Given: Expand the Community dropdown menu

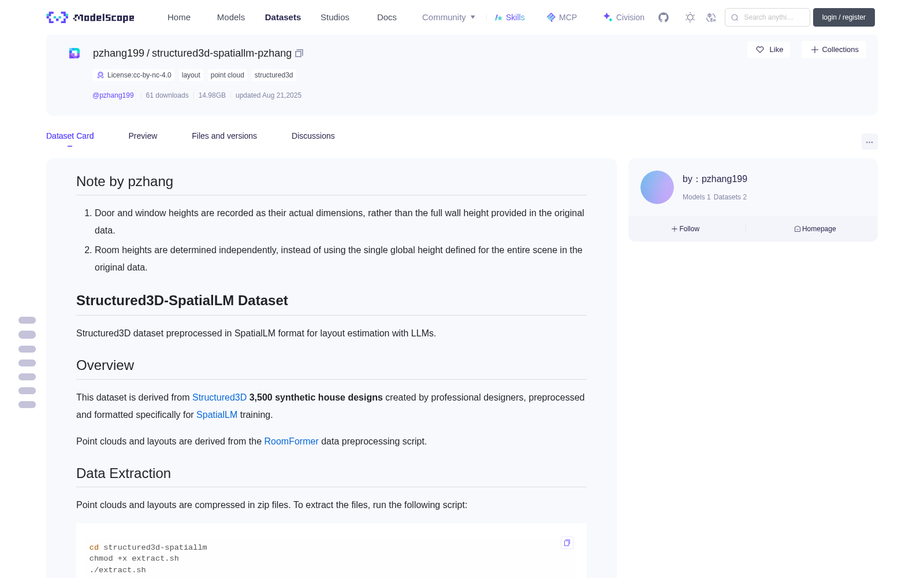Looking at the screenshot, I should pos(449,17).
